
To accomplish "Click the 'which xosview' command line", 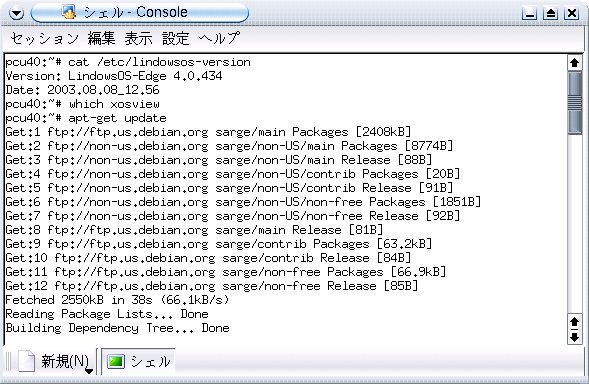I will (x=82, y=104).
